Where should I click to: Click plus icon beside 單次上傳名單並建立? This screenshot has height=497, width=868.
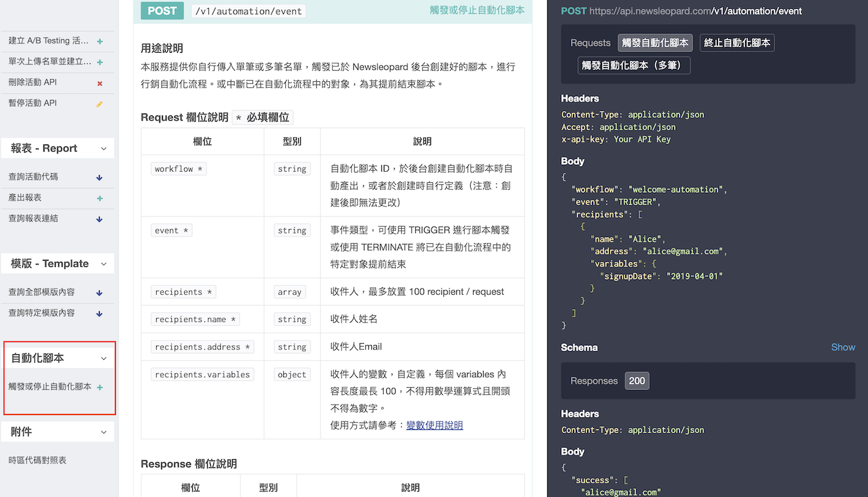pyautogui.click(x=100, y=62)
